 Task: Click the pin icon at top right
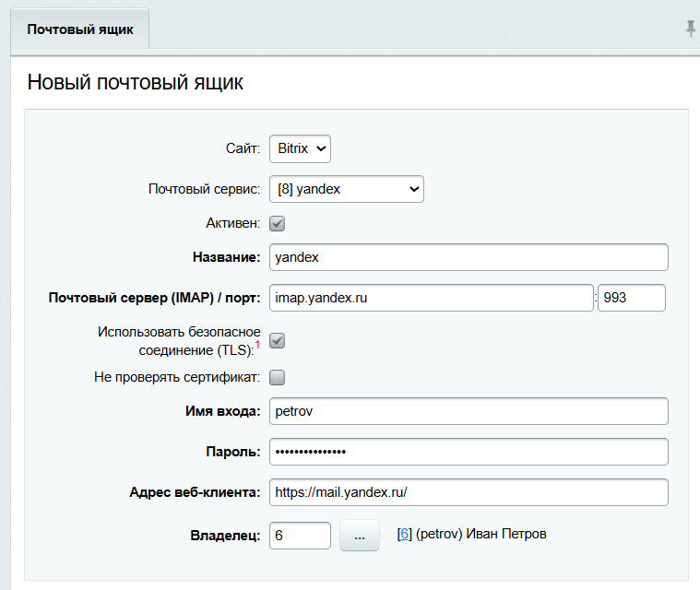[x=691, y=29]
